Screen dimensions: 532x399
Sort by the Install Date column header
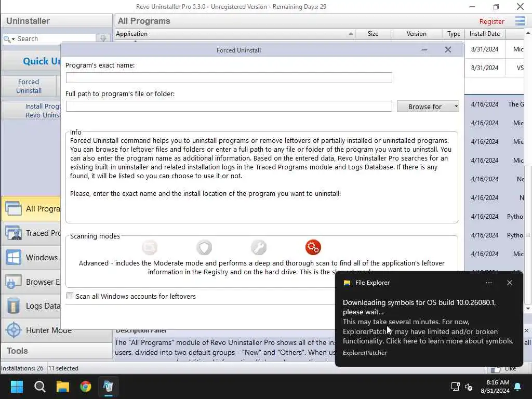[485, 34]
